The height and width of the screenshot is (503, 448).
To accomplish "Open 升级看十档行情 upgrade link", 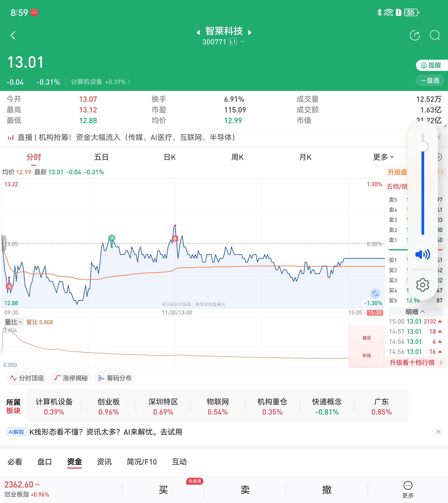I will click(416, 362).
